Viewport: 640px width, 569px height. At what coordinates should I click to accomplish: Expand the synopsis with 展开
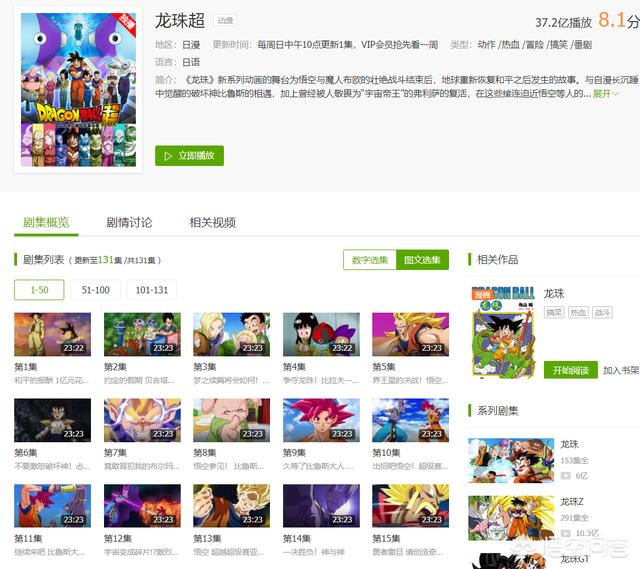pos(605,93)
